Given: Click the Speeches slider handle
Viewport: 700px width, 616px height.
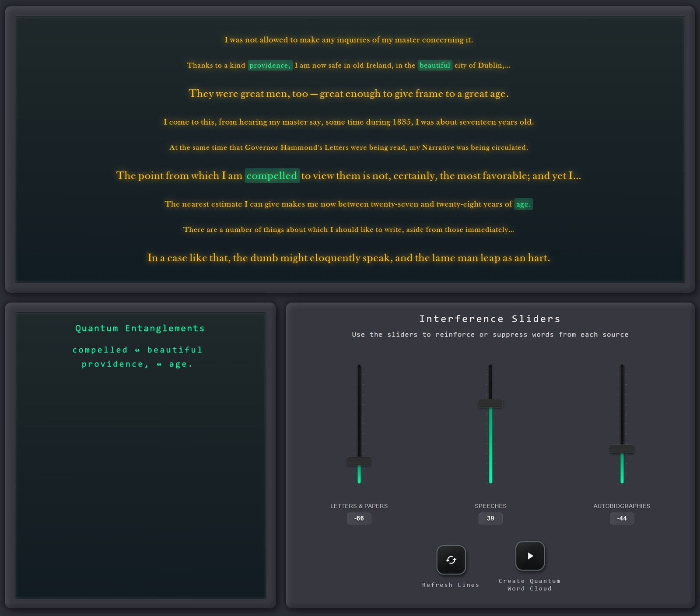Looking at the screenshot, I should [490, 403].
